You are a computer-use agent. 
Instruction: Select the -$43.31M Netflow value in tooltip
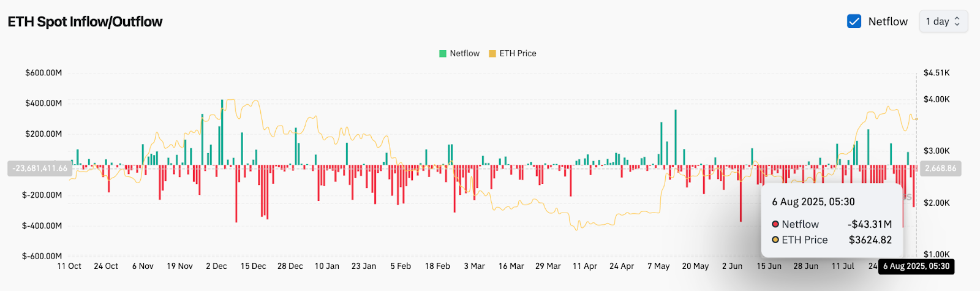pyautogui.click(x=870, y=224)
